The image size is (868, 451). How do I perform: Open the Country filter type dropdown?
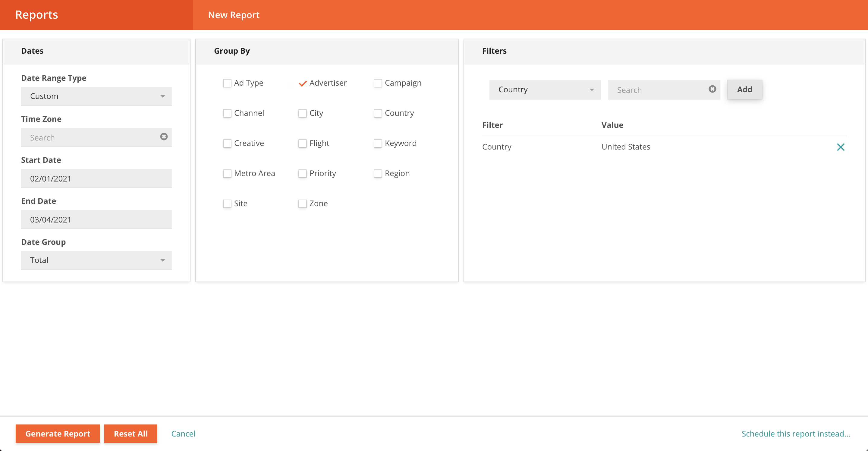545,90
